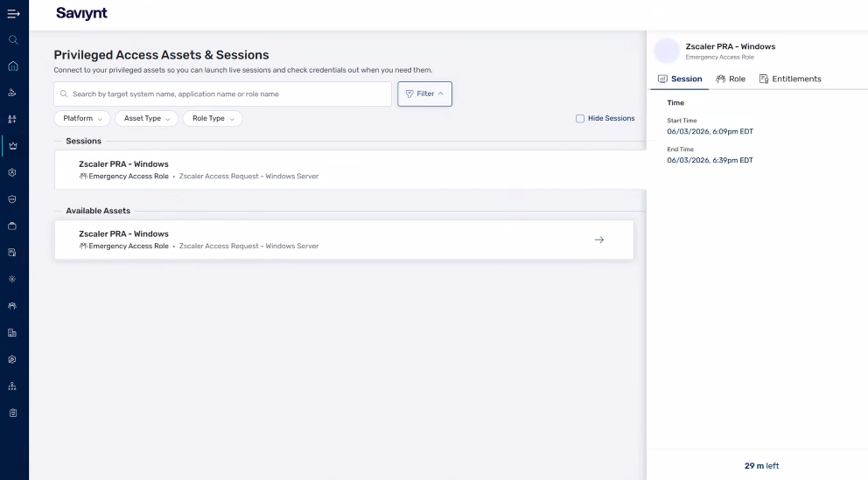Viewport: 868px width, 480px height.
Task: Click the arrow on available Zscaler asset
Action: pos(599,240)
